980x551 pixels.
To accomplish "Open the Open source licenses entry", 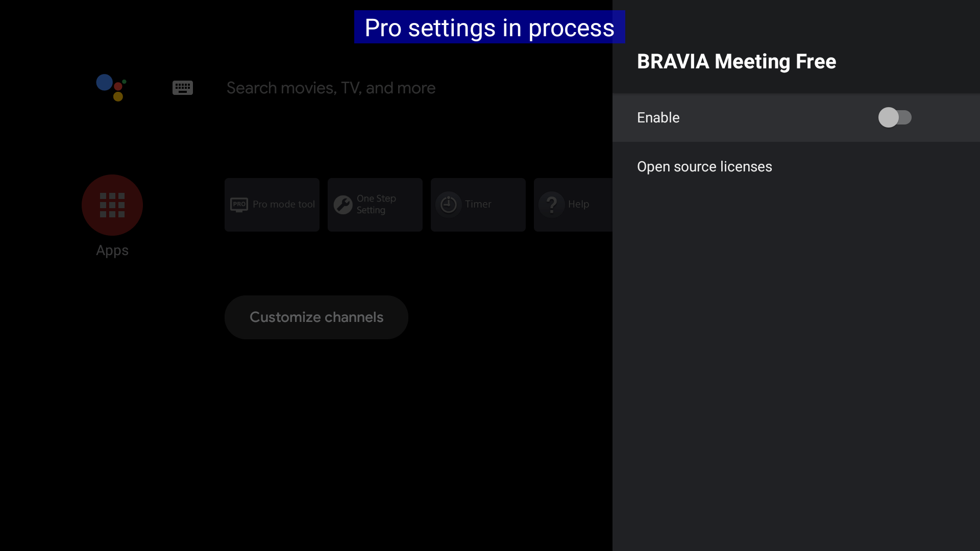I will [x=704, y=167].
